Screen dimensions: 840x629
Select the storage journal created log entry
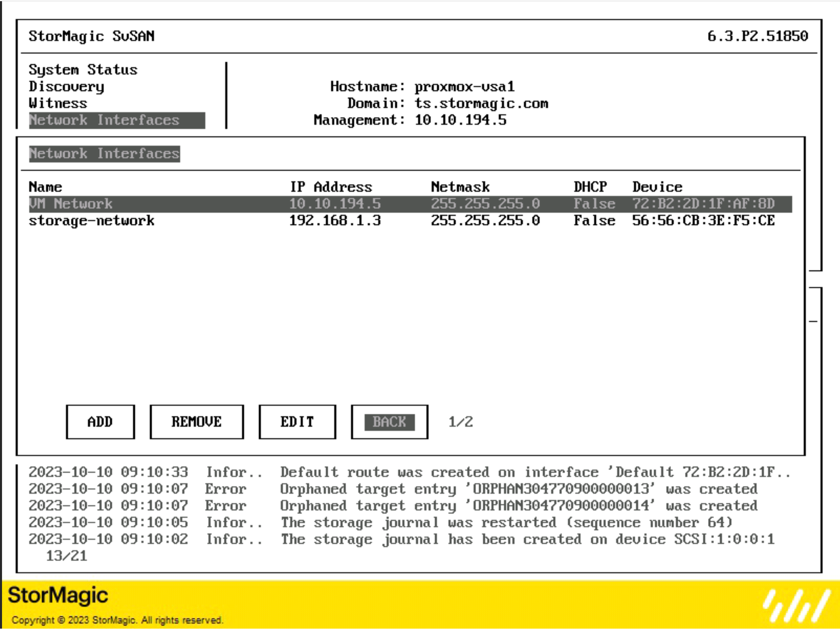click(401, 540)
